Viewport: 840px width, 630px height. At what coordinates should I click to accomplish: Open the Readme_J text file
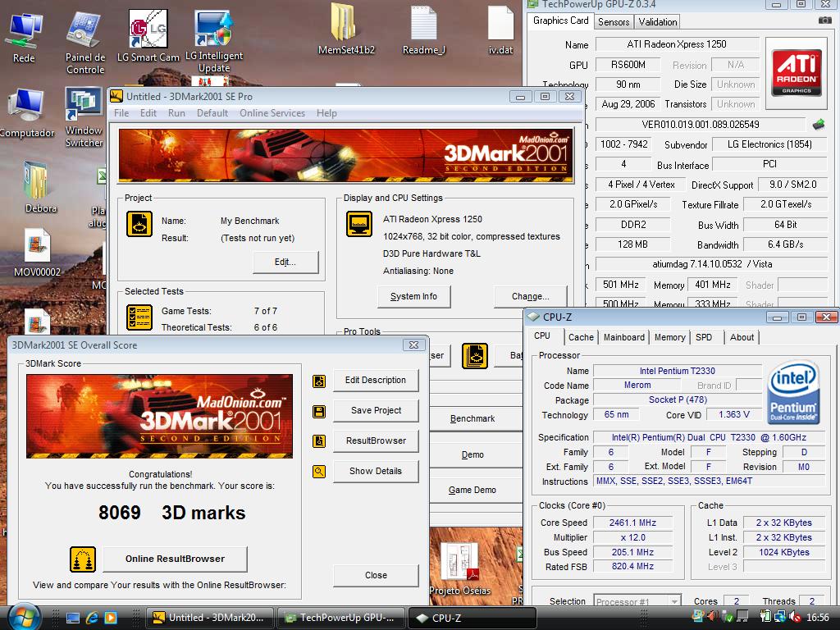424,30
